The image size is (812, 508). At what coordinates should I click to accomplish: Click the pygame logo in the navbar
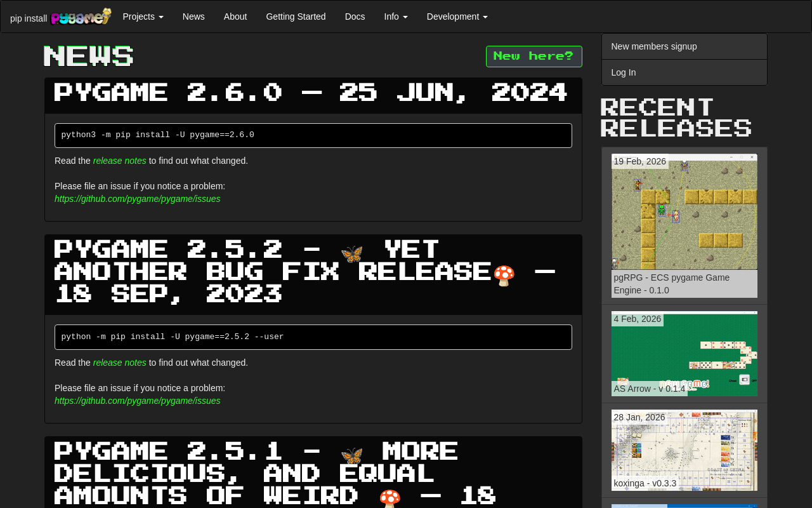pyautogui.click(x=81, y=17)
